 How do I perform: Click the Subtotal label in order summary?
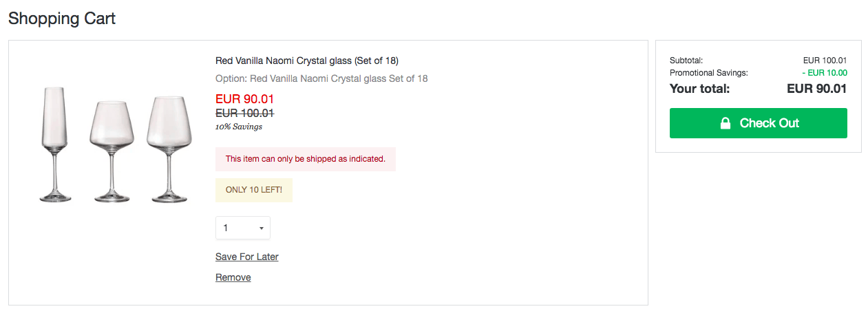pyautogui.click(x=686, y=61)
